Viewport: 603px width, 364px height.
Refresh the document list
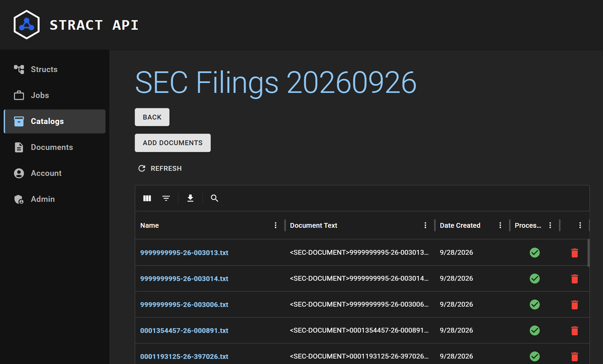160,168
